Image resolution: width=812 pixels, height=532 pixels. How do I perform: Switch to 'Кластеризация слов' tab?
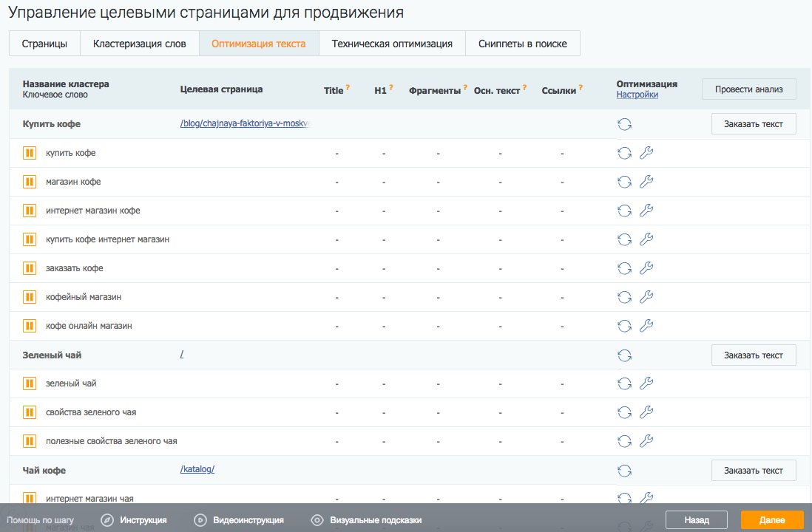click(140, 44)
